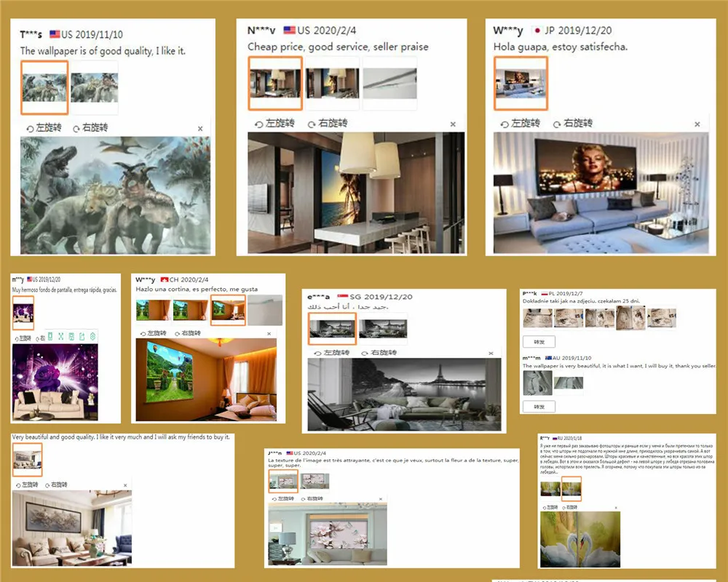The image size is (728, 582).
Task: Select the first highlighted thumbnail in N***v review
Action: 275,83
